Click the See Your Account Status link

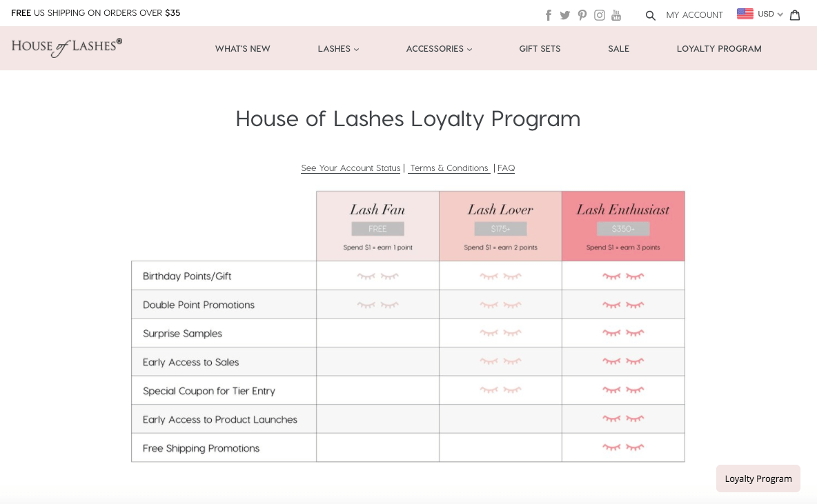(x=350, y=168)
